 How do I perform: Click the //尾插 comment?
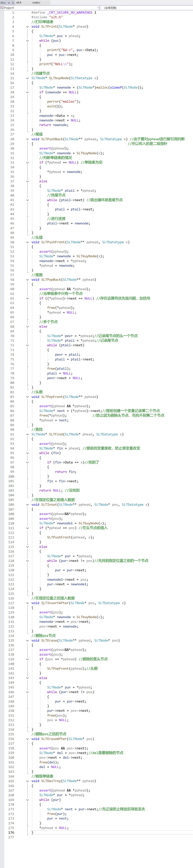[37, 134]
